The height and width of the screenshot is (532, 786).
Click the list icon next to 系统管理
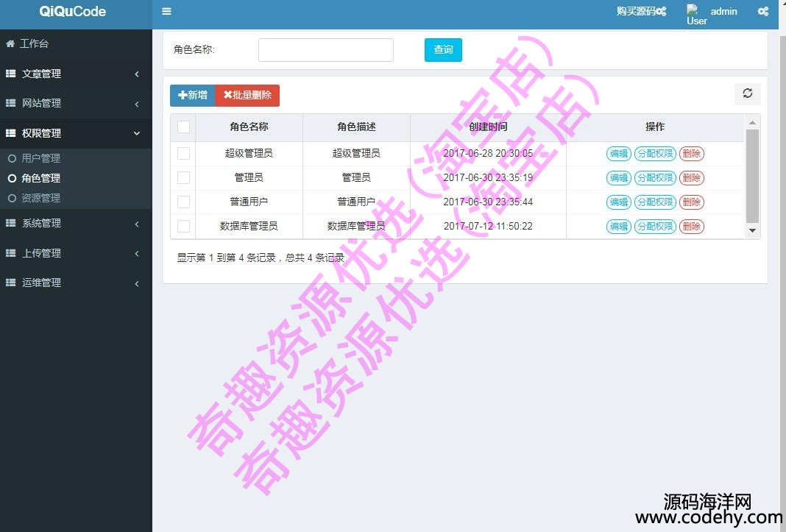(10, 223)
